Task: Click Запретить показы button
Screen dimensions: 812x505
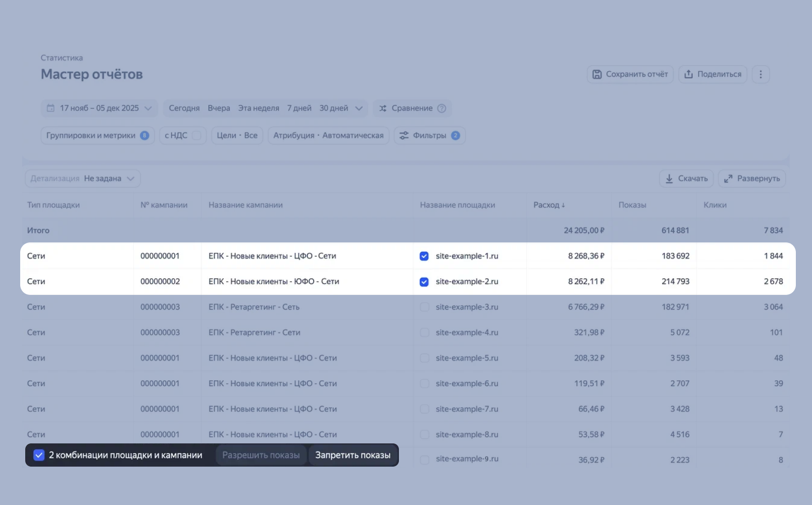Action: point(352,455)
